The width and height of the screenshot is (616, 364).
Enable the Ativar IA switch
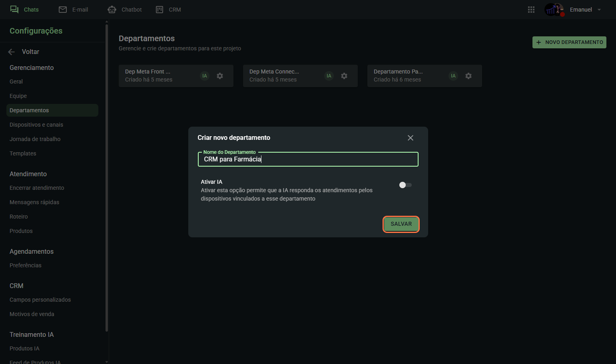click(x=405, y=185)
